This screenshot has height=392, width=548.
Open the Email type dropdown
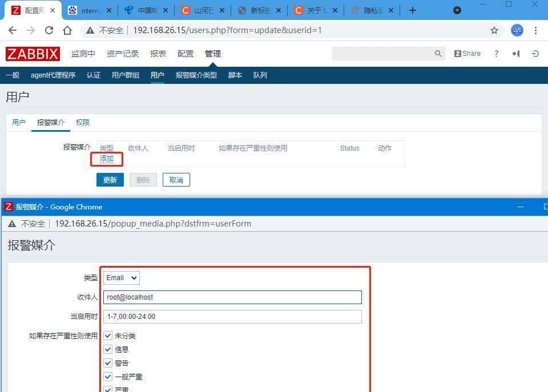click(120, 277)
